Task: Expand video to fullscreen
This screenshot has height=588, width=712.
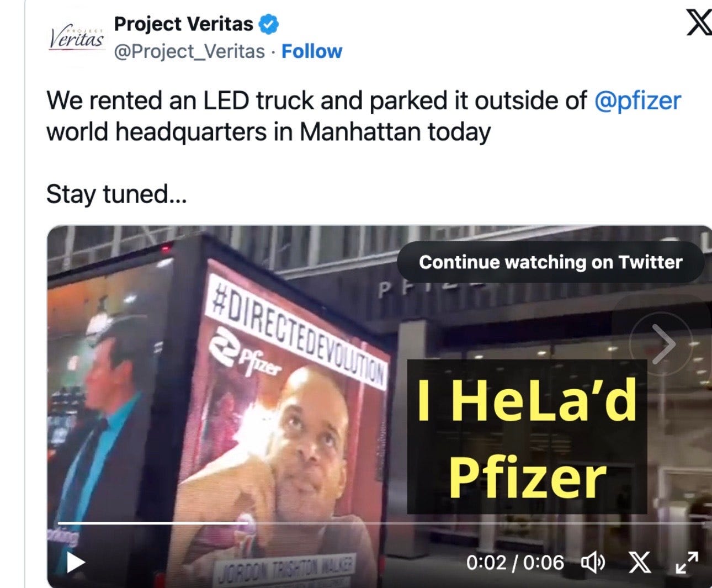Action: click(x=687, y=563)
